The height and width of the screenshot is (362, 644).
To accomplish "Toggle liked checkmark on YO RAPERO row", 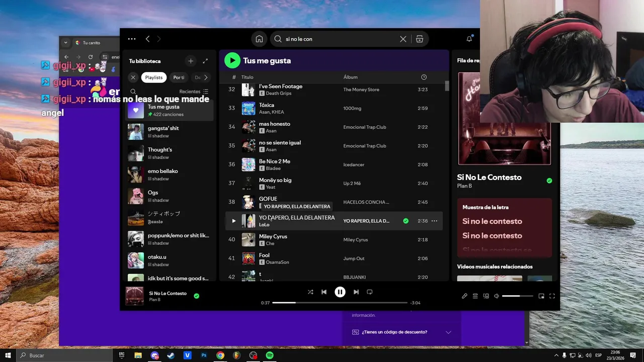I will click(406, 221).
